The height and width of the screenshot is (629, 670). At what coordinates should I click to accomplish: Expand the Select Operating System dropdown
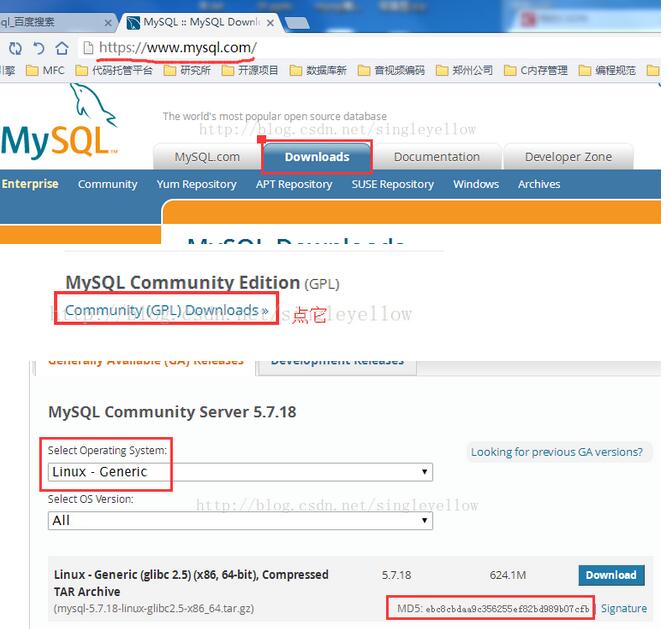click(240, 472)
